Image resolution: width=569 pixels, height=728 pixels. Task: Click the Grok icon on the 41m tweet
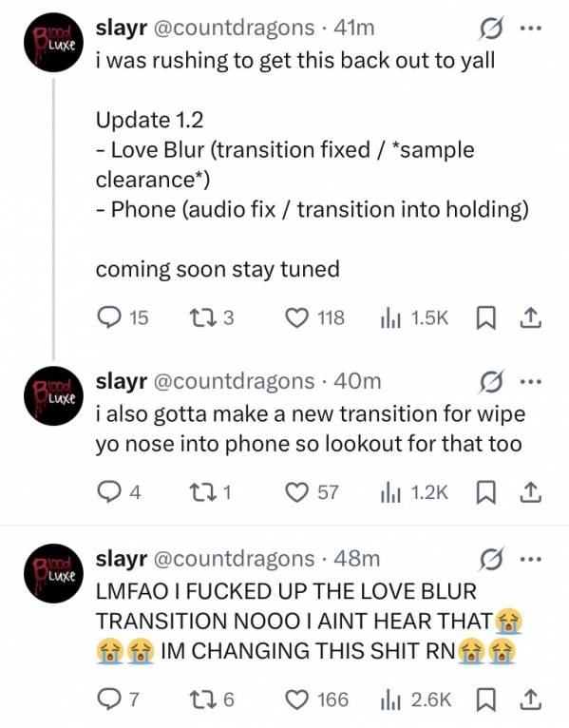(x=491, y=29)
